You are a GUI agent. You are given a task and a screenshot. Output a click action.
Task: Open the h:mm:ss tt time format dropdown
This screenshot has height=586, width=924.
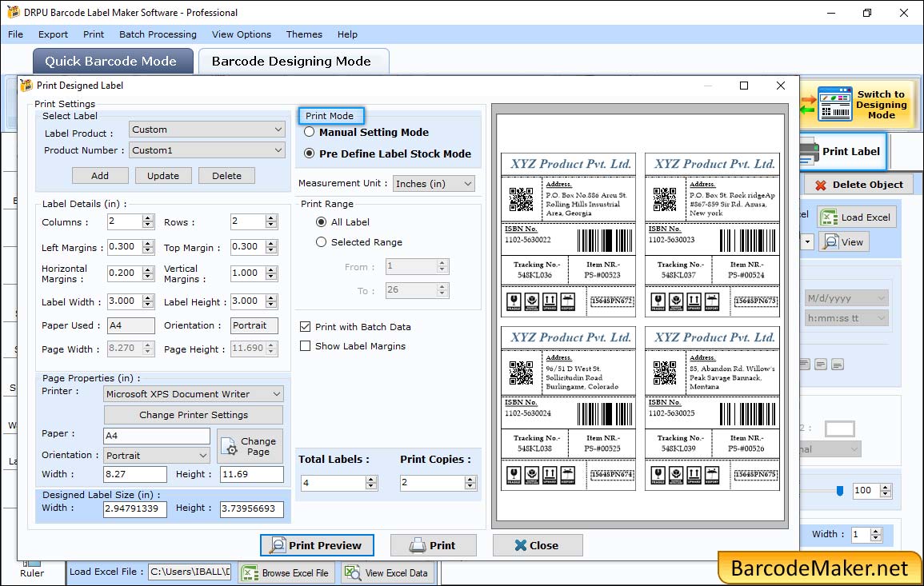pos(846,318)
